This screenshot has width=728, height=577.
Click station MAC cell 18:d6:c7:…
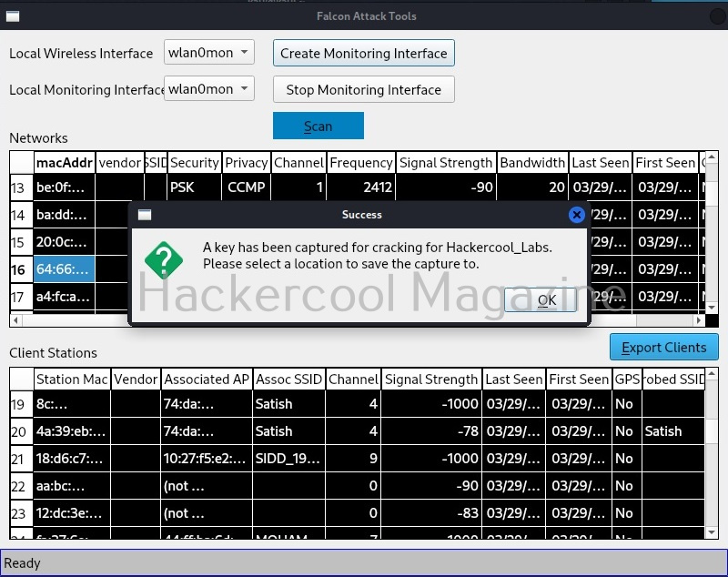[x=72, y=459]
